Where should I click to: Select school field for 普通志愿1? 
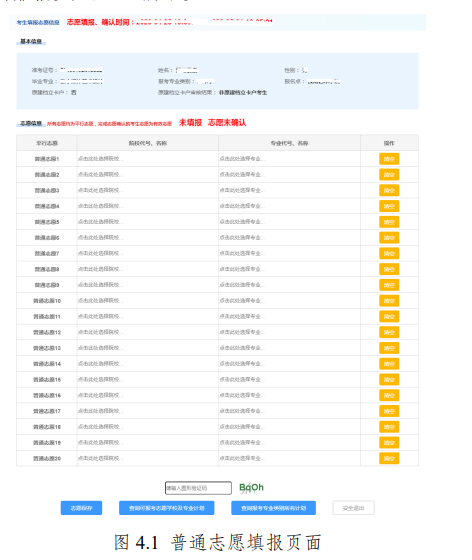pos(147,159)
